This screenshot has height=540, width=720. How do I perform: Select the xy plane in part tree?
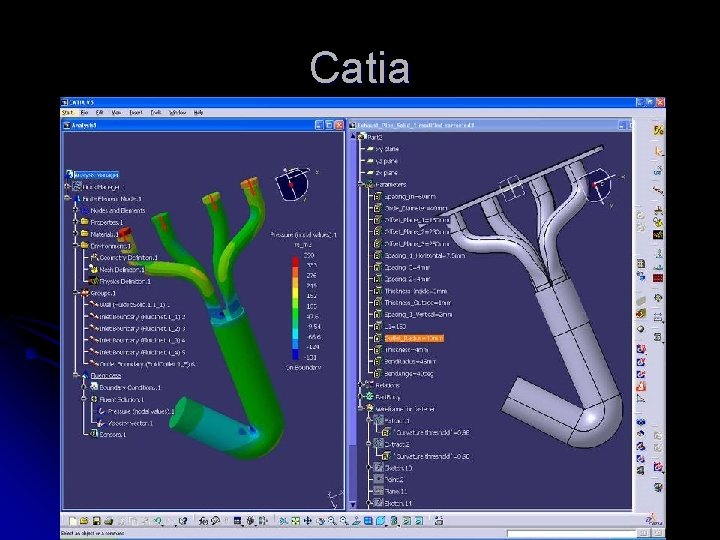click(387, 149)
